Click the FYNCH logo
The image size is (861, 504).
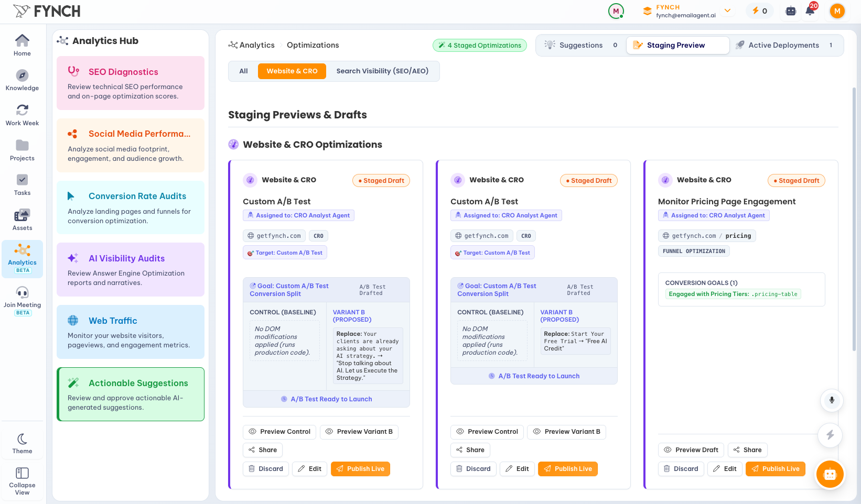47,11
